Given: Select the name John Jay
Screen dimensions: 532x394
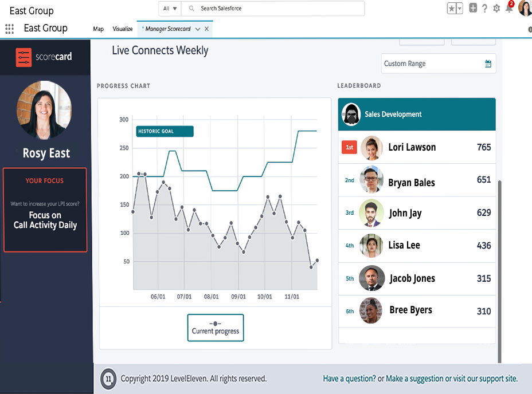Looking at the screenshot, I should [405, 213].
